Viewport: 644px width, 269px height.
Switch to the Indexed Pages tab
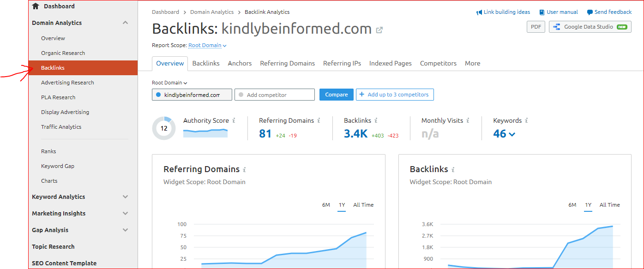390,63
